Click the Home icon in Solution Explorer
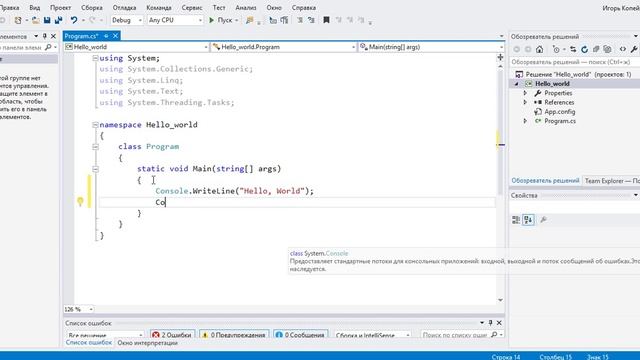Screen dimensions: 640x360 [540, 49]
